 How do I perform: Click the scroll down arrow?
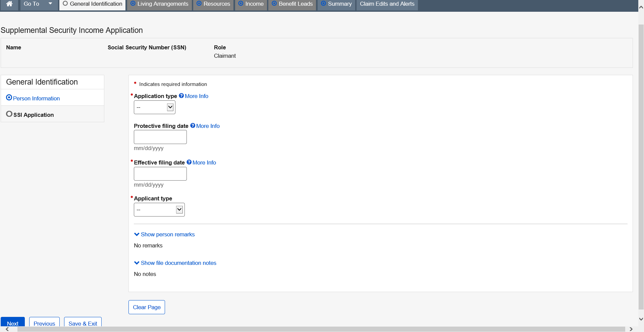(641, 319)
